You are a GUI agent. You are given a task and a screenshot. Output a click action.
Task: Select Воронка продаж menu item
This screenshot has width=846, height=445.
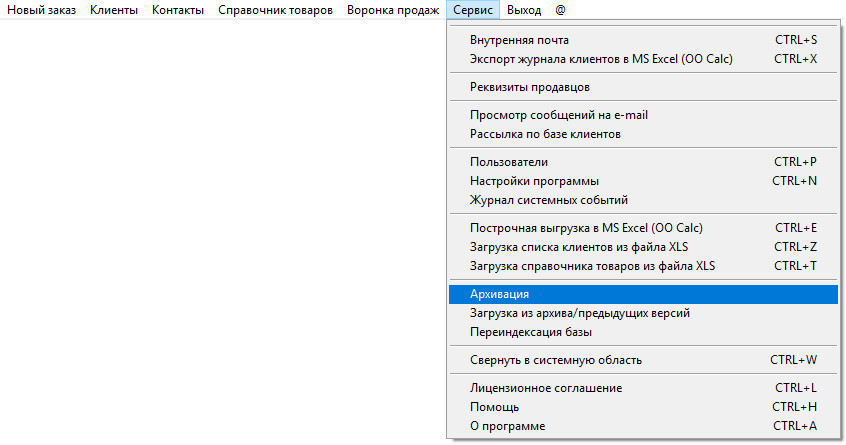click(x=393, y=10)
